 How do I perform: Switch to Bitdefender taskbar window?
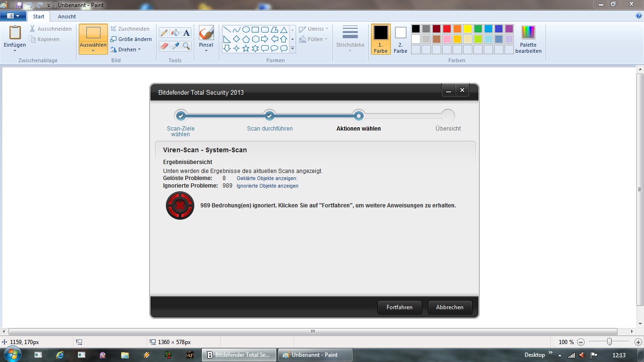[x=239, y=355]
